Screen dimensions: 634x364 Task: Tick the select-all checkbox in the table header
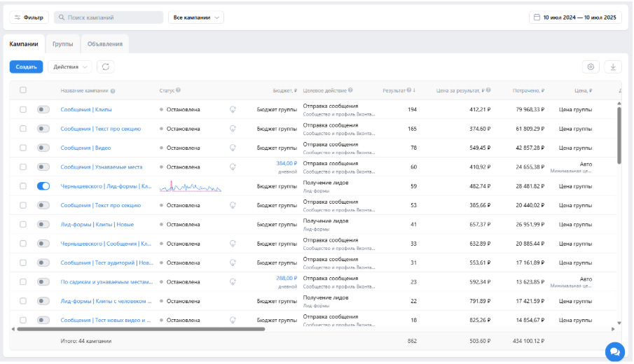(x=23, y=90)
